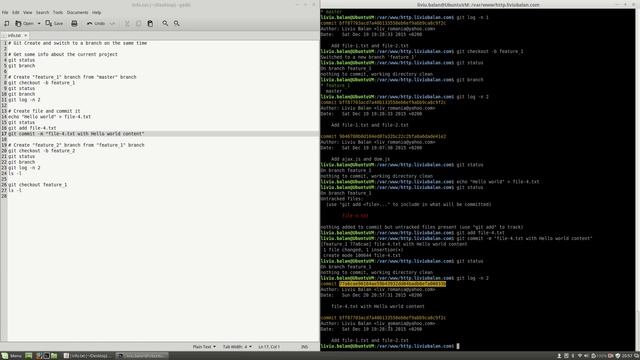Click the terminal prompt cursor on the last line
The image size is (640, 360).
(x=458, y=346)
